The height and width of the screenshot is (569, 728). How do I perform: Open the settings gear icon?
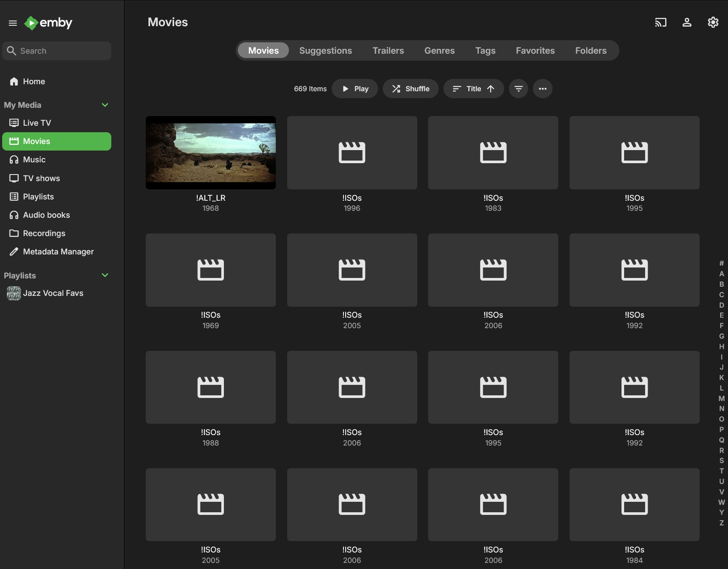point(713,22)
